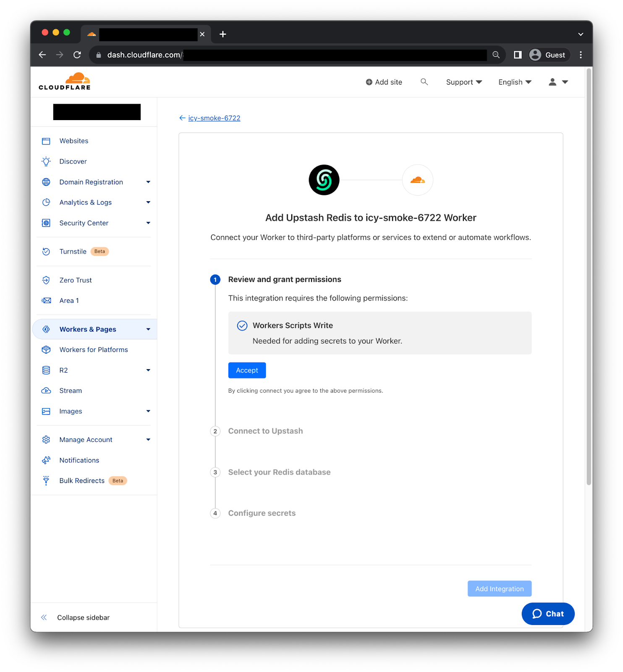Collapse the sidebar

click(x=76, y=617)
